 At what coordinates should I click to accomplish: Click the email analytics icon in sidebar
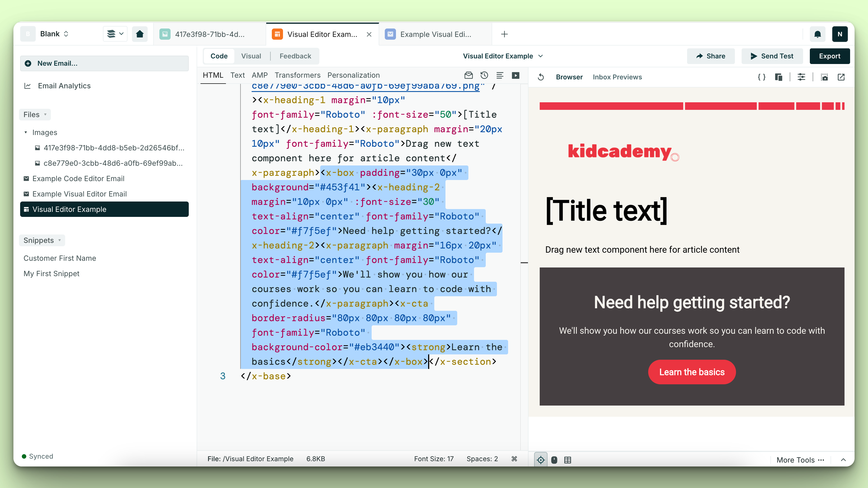(x=28, y=85)
